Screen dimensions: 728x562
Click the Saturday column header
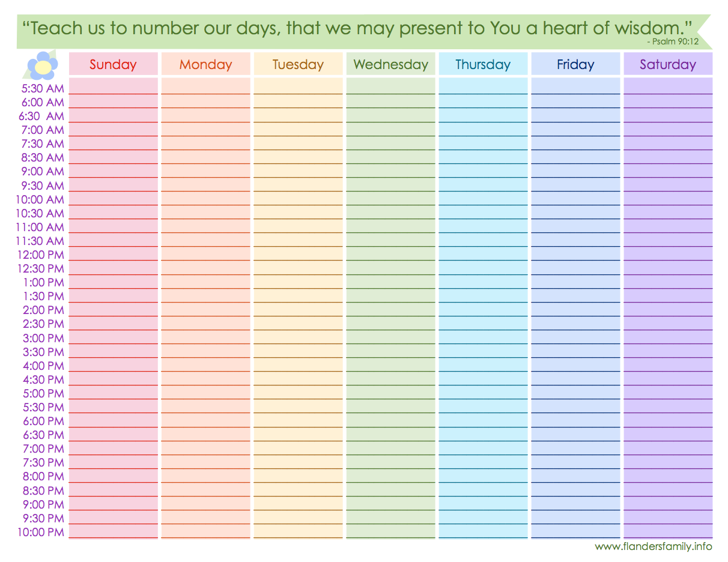point(668,64)
